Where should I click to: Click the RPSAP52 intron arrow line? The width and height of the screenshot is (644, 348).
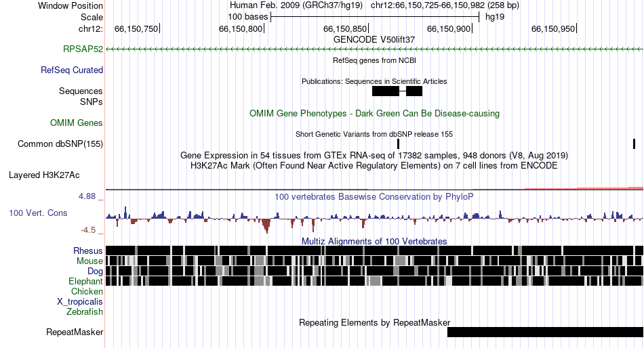click(x=375, y=49)
